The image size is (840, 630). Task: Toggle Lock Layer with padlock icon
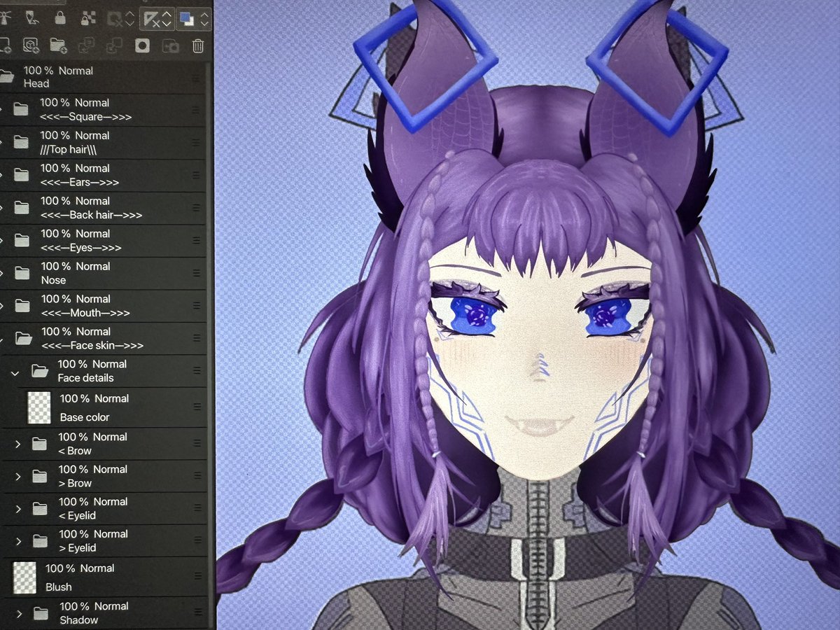(x=60, y=17)
